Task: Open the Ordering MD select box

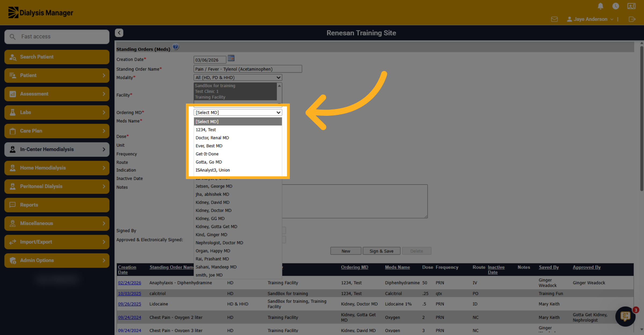Action: (238, 113)
